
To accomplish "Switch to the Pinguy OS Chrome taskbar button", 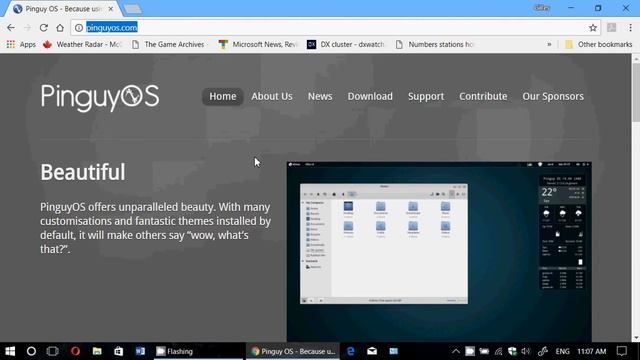I will (x=293, y=351).
